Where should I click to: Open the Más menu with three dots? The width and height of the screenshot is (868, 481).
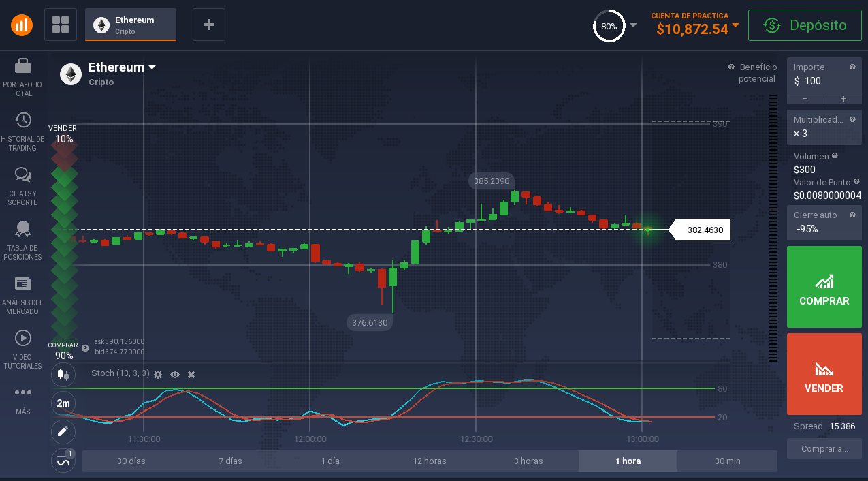click(22, 401)
